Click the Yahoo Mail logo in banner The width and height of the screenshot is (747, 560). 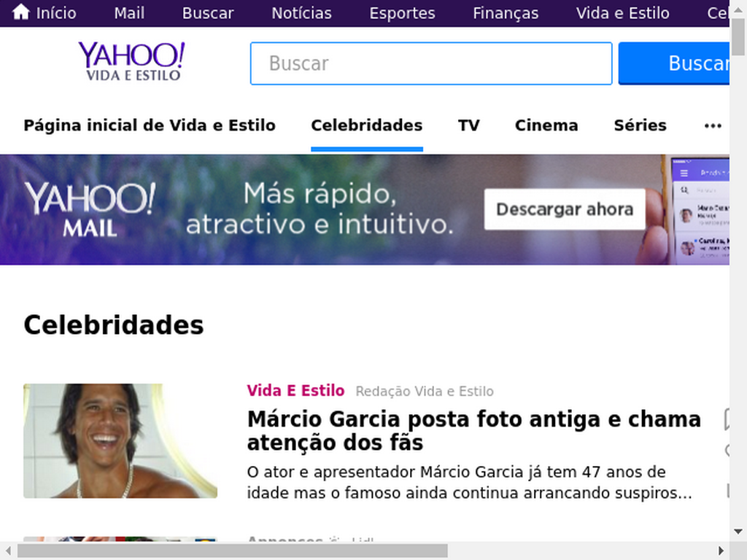point(90,209)
